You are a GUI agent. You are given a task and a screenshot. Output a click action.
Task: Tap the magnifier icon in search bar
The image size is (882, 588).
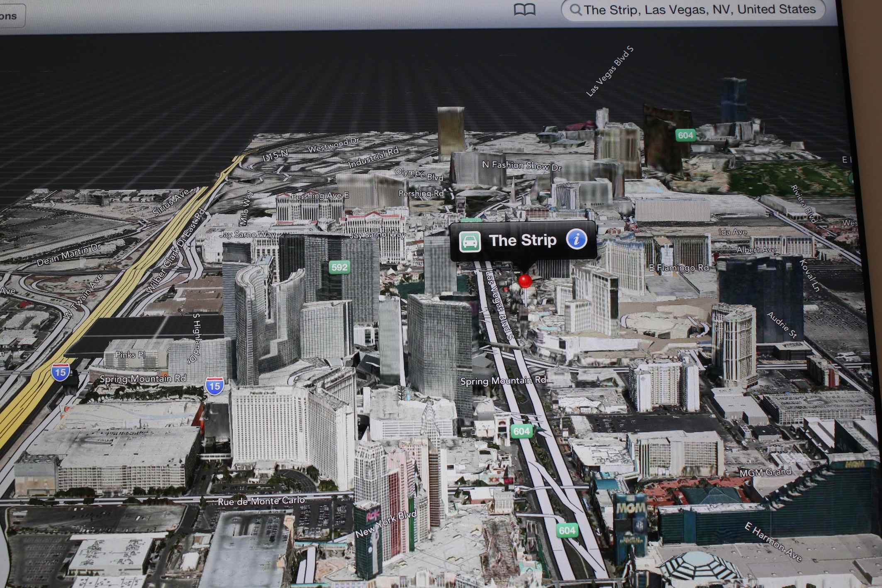(x=575, y=10)
